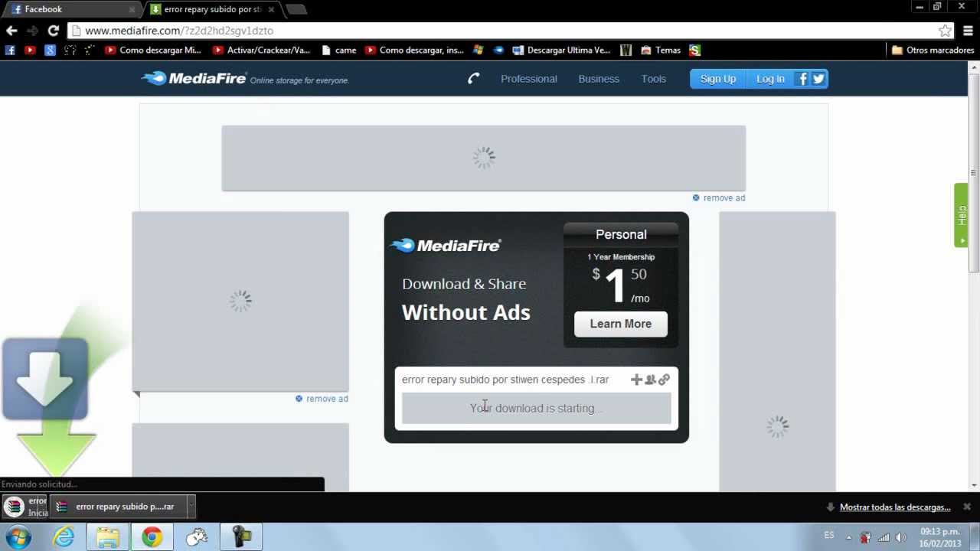The height and width of the screenshot is (551, 980).
Task: Click the Log In button
Action: 770,79
